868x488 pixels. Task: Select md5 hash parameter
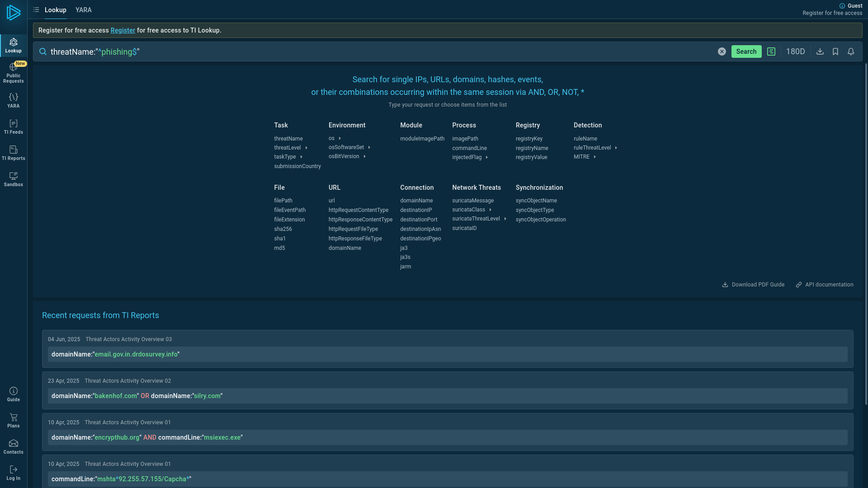pos(279,248)
